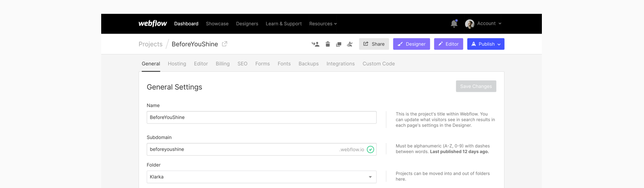The image size is (644, 188).
Task: Open the Custom Code tab
Action: point(379,64)
